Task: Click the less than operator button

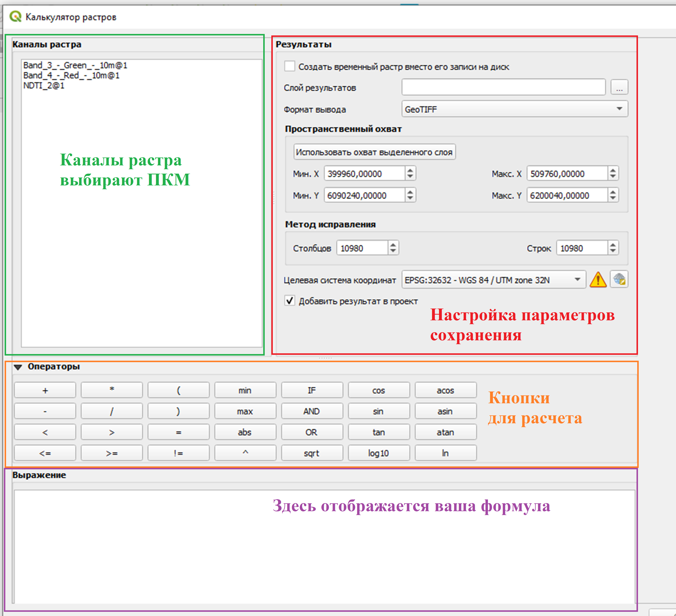Action: coord(45,432)
